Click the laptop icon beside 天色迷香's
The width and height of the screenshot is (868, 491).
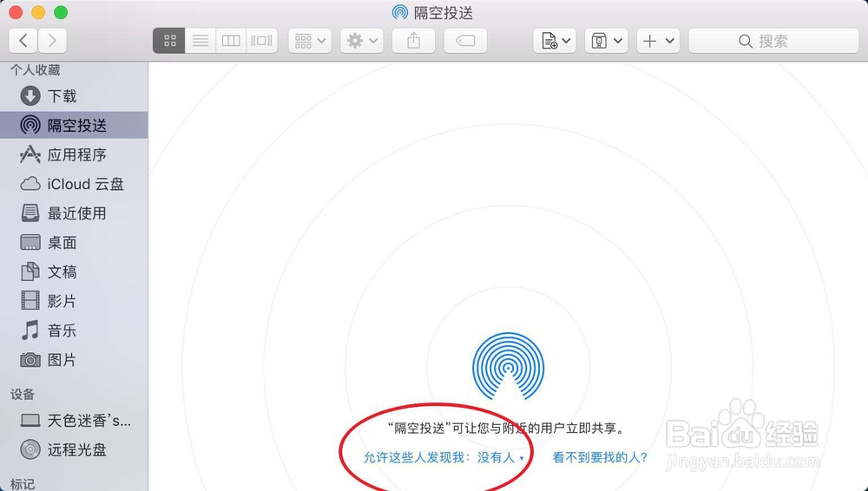pyautogui.click(x=30, y=422)
